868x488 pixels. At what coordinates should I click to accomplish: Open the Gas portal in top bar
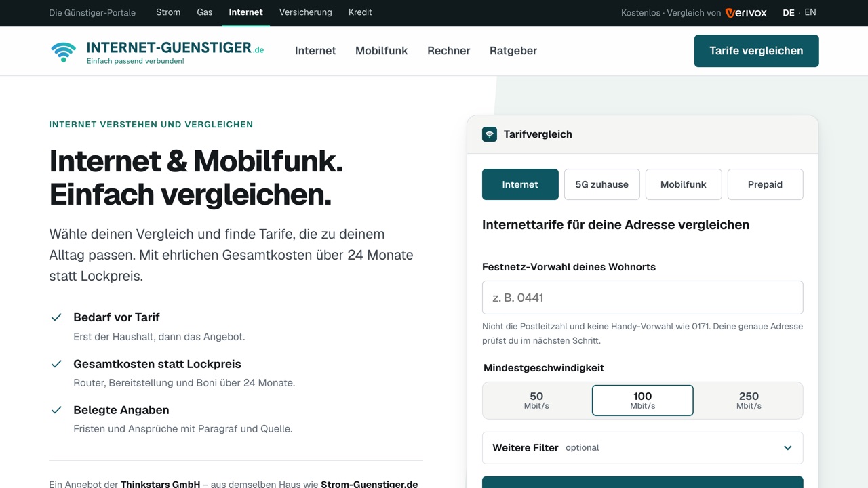click(x=205, y=12)
